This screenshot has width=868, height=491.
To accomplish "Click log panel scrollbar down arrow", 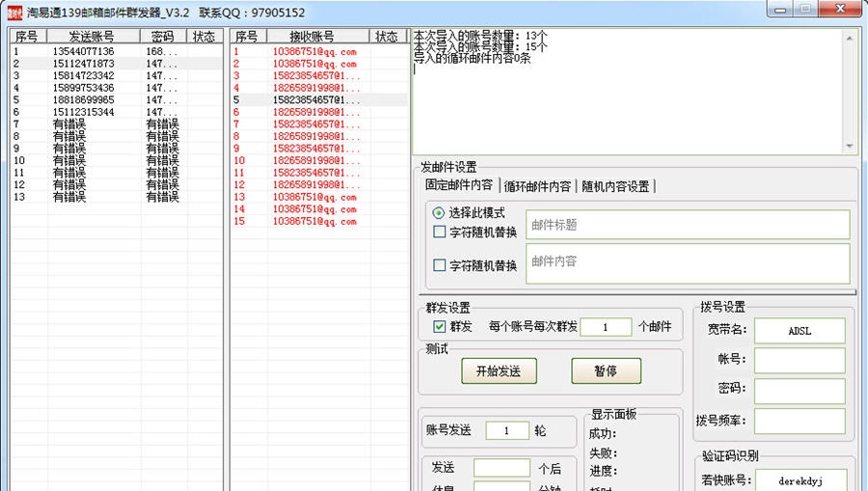I will (x=849, y=146).
